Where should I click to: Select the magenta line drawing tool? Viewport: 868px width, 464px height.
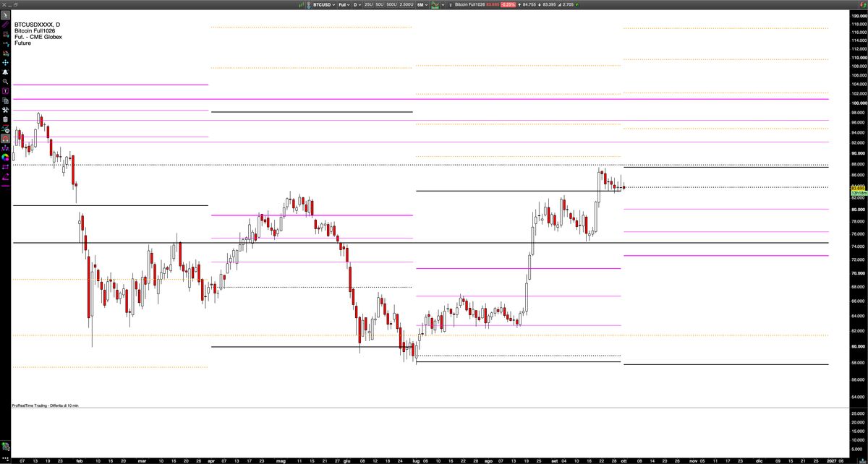5,186
